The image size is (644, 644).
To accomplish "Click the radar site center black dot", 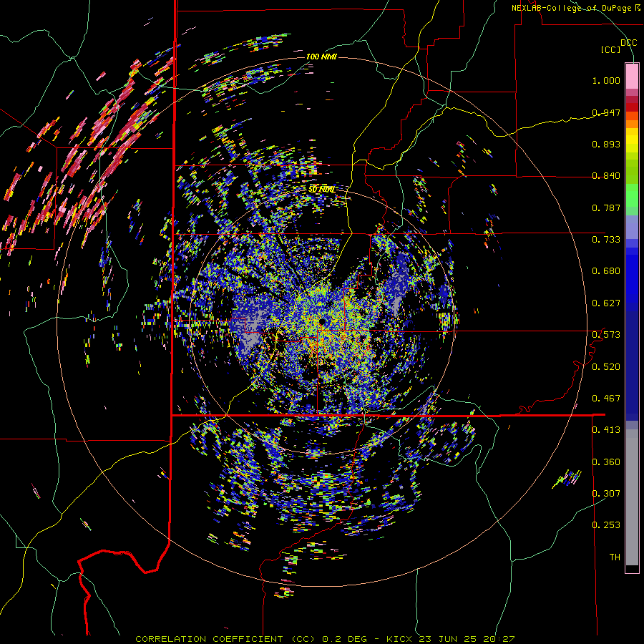I will [x=323, y=321].
